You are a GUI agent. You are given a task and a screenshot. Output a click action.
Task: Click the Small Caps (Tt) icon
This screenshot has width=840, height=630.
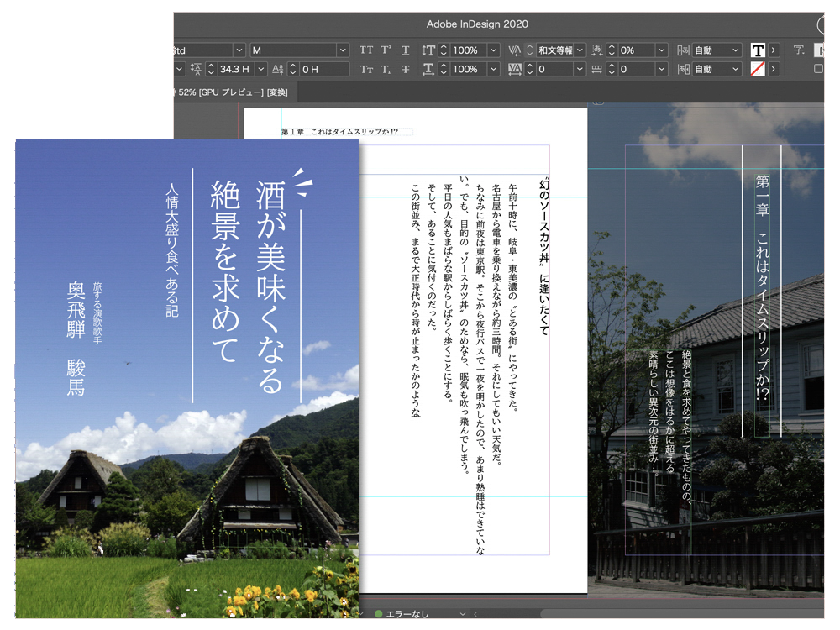(x=366, y=69)
